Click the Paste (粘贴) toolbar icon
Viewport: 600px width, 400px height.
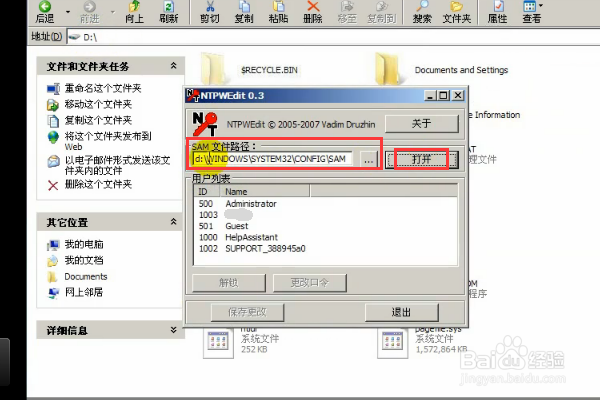[x=278, y=11]
